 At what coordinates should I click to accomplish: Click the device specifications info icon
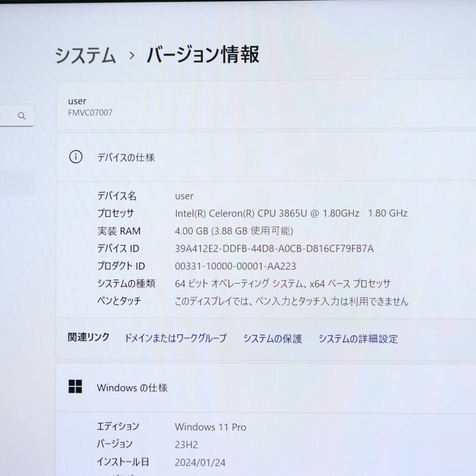pyautogui.click(x=76, y=157)
